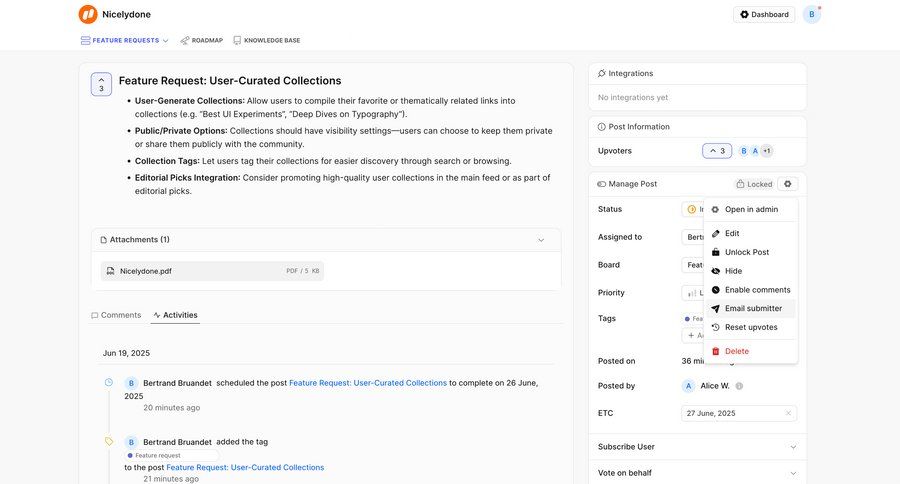Click the info icon beside Alice W.

[x=739, y=386]
